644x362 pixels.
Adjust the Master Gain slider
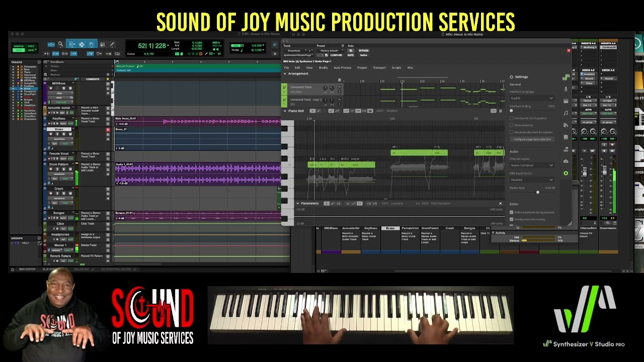pyautogui.click(x=532, y=192)
